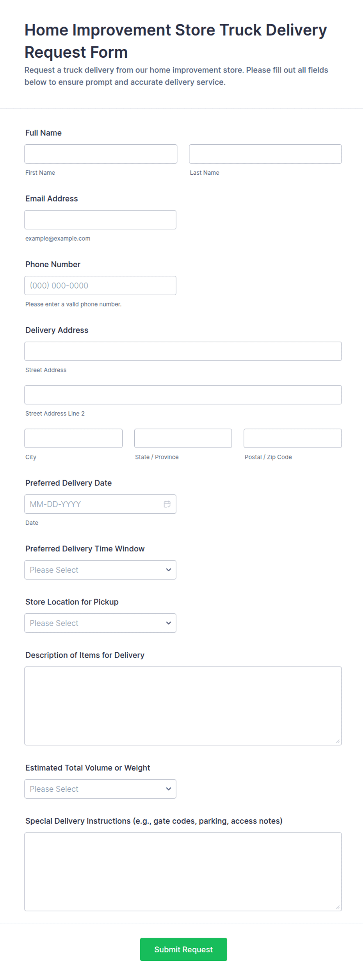Focus the Street Address field

pos(183,351)
